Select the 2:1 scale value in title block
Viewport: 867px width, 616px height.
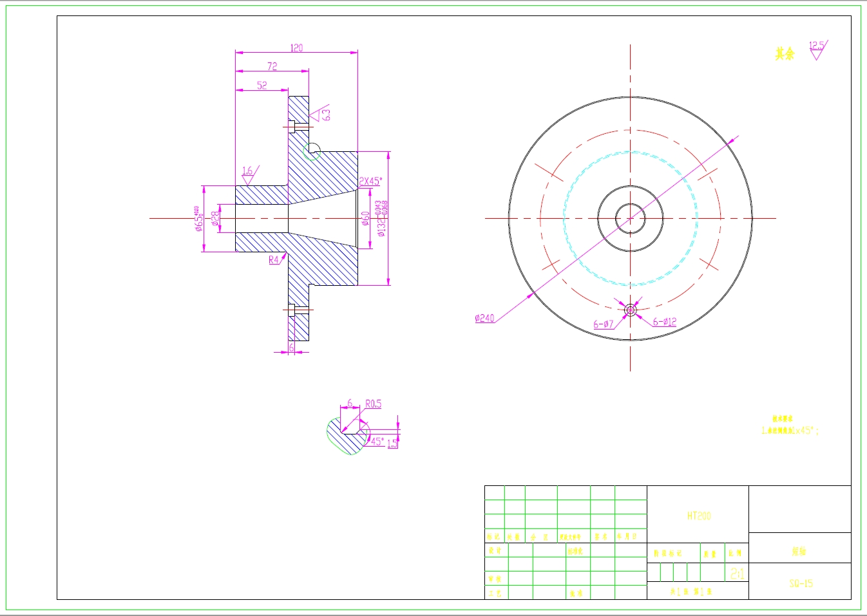736,573
